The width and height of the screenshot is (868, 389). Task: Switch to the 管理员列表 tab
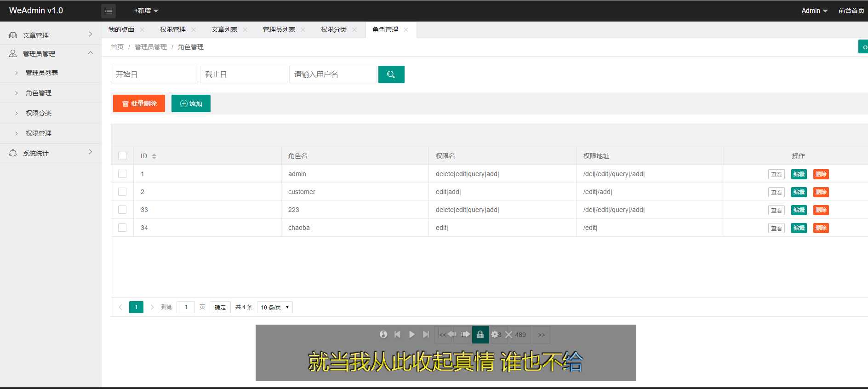(x=279, y=29)
